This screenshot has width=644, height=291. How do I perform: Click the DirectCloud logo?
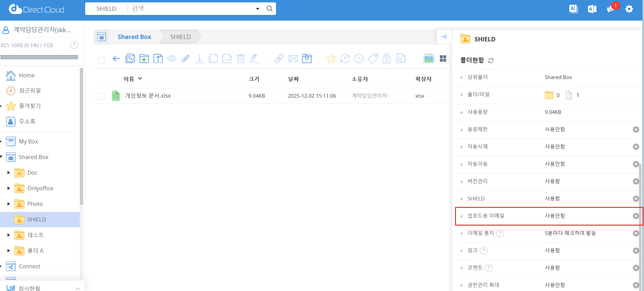37,9
